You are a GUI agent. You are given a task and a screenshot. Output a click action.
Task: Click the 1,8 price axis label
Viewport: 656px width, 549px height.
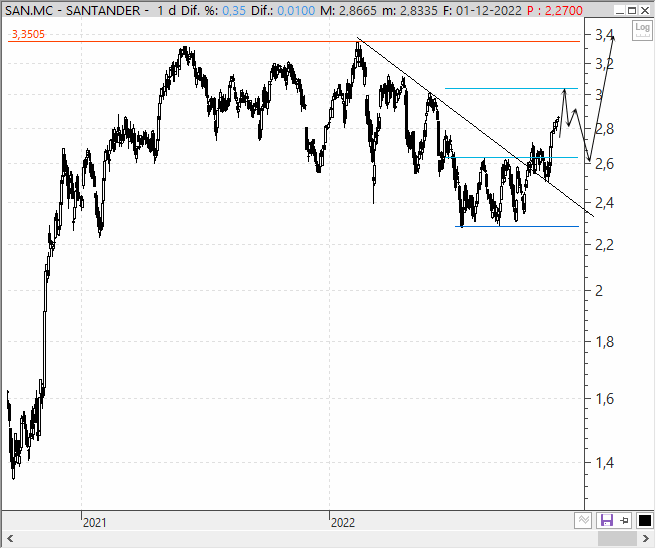tap(604, 342)
